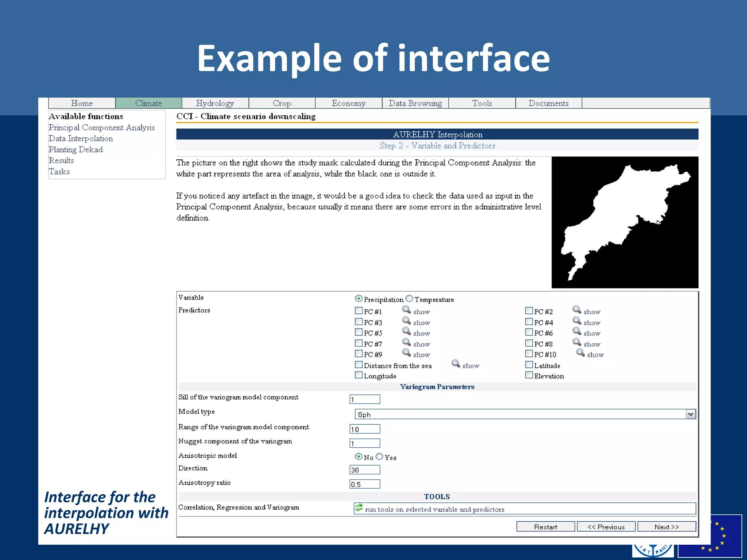Click the magnifier icon next to PC #10
The height and width of the screenshot is (560, 747).
click(x=580, y=353)
